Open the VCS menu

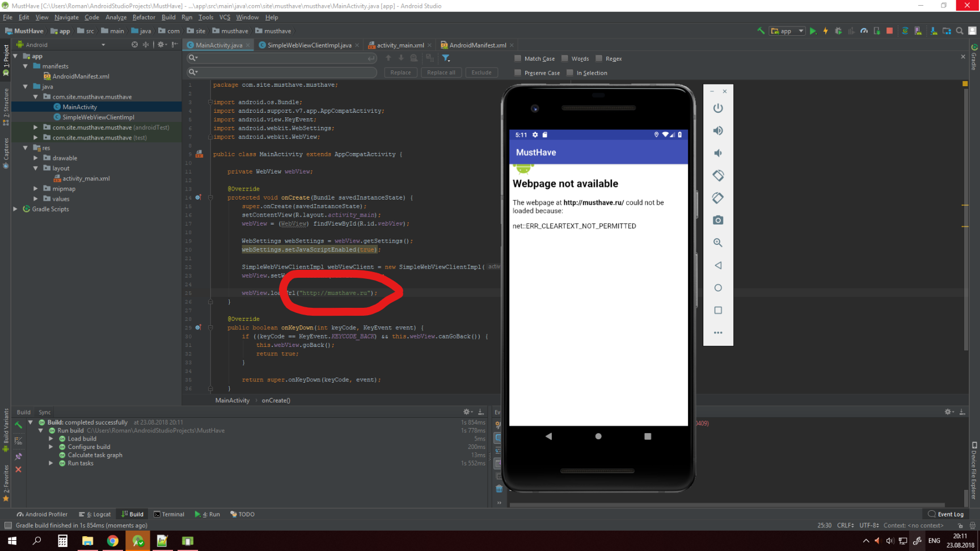tap(225, 18)
